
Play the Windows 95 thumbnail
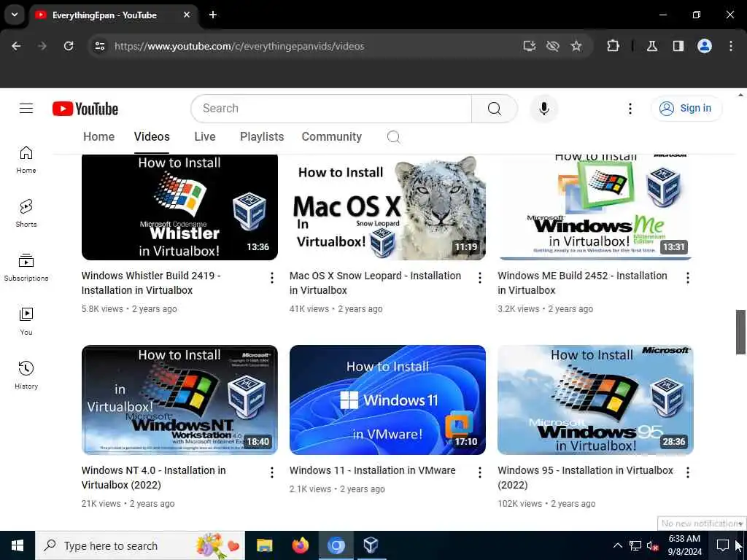[595, 400]
